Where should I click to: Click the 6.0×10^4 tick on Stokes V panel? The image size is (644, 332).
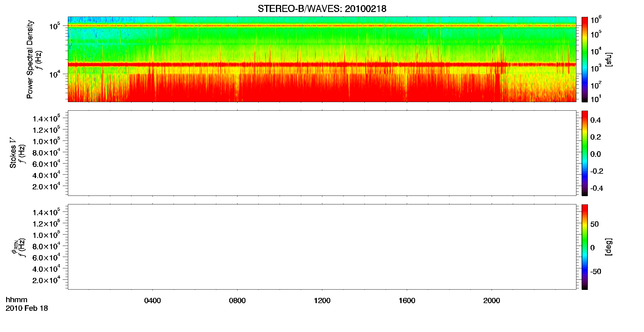(x=46, y=164)
